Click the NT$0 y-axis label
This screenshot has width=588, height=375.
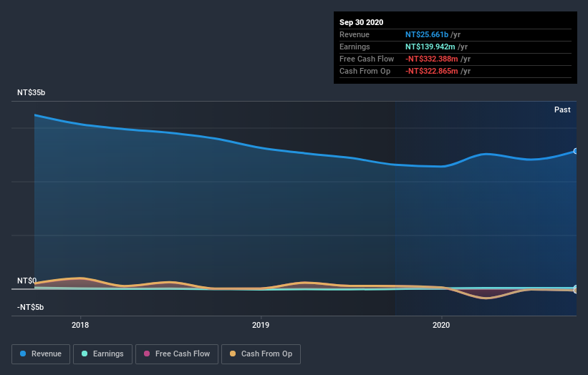(x=27, y=281)
